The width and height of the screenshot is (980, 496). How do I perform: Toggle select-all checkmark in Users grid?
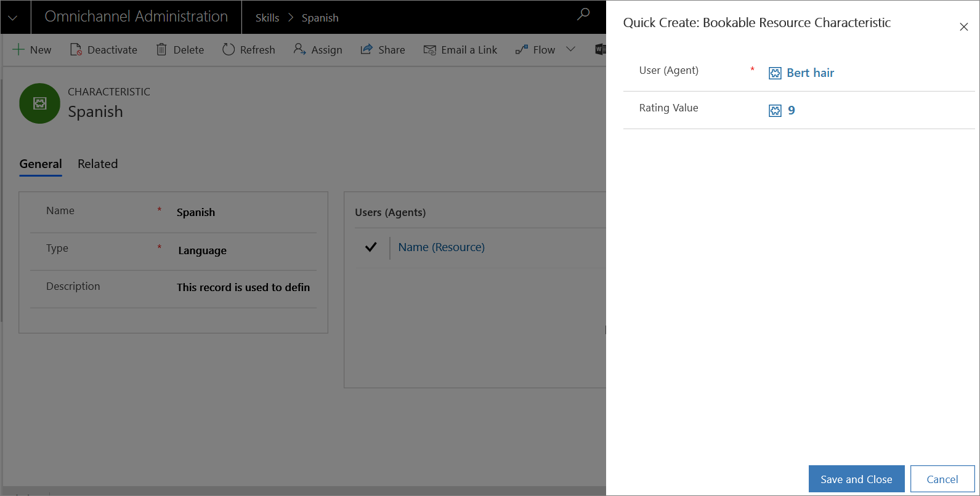tap(371, 247)
